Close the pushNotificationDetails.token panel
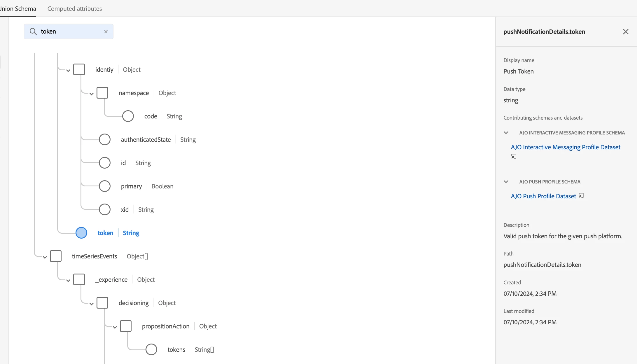Viewport: 637px width, 364px height. click(626, 32)
